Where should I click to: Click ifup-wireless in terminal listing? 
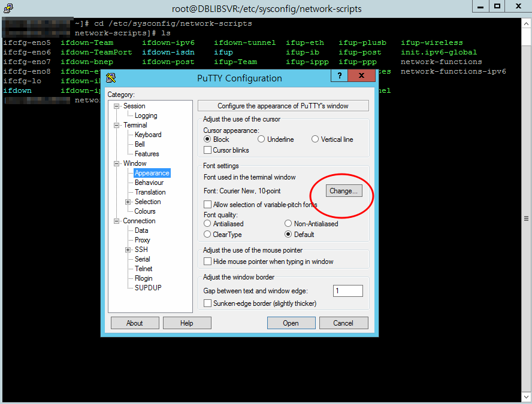pos(431,42)
